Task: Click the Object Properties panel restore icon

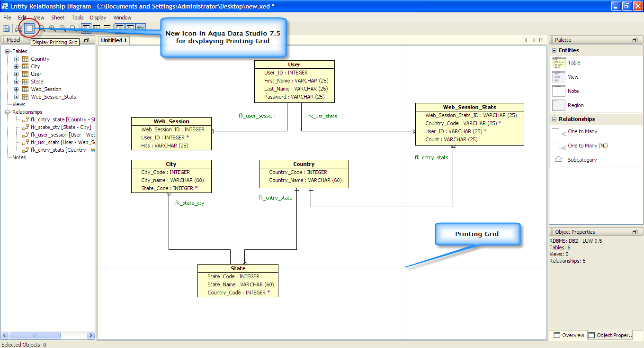Action: 635,232
